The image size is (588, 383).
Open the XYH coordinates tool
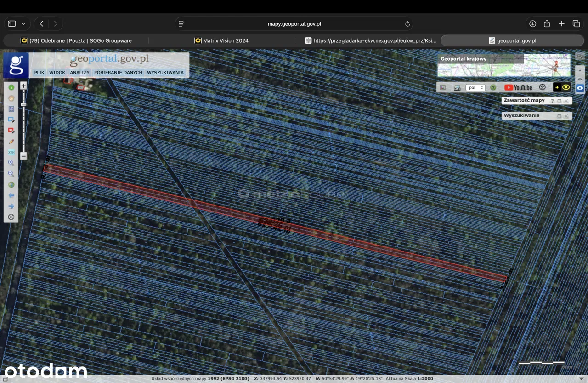11,152
